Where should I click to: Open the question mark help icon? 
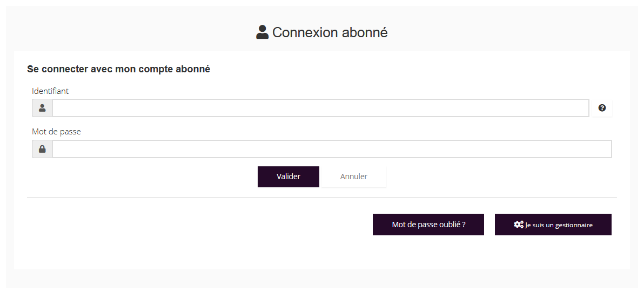click(602, 108)
